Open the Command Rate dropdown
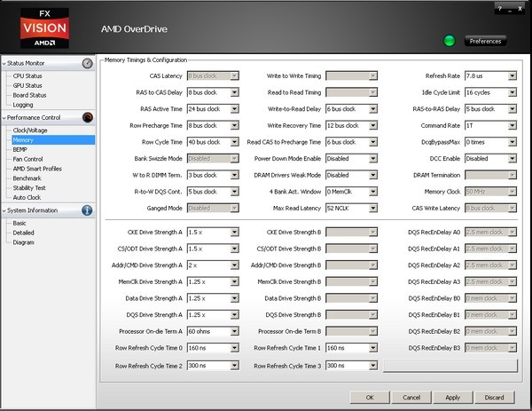This screenshot has height=411, width=532. pyautogui.click(x=512, y=125)
